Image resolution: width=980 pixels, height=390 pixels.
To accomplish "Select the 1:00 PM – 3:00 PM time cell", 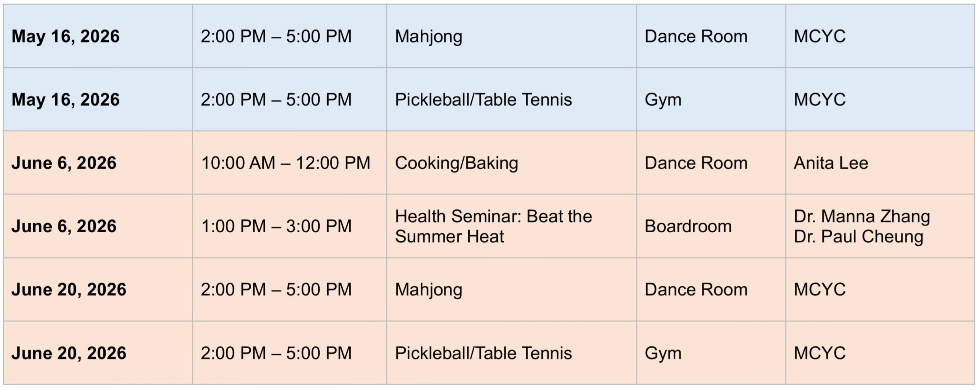I will 276,226.
